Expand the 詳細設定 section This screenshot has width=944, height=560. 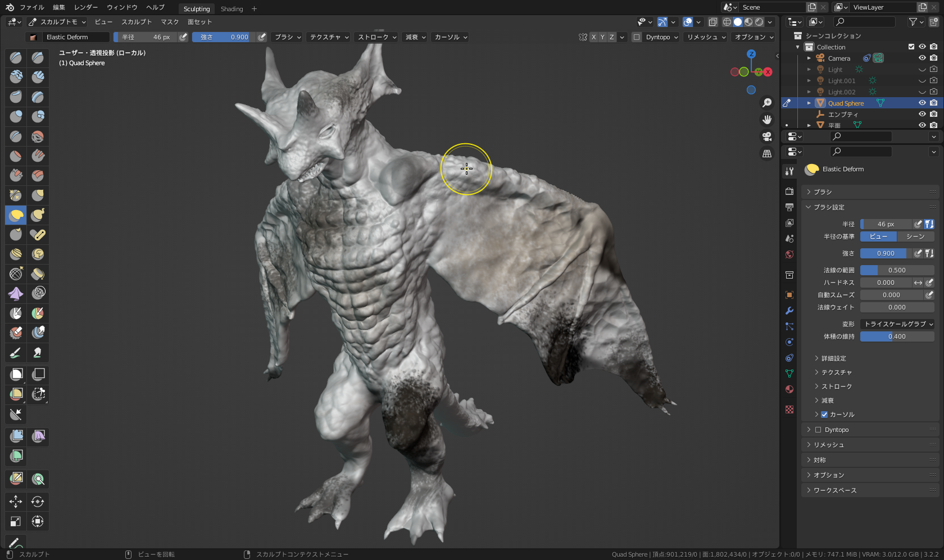click(833, 358)
